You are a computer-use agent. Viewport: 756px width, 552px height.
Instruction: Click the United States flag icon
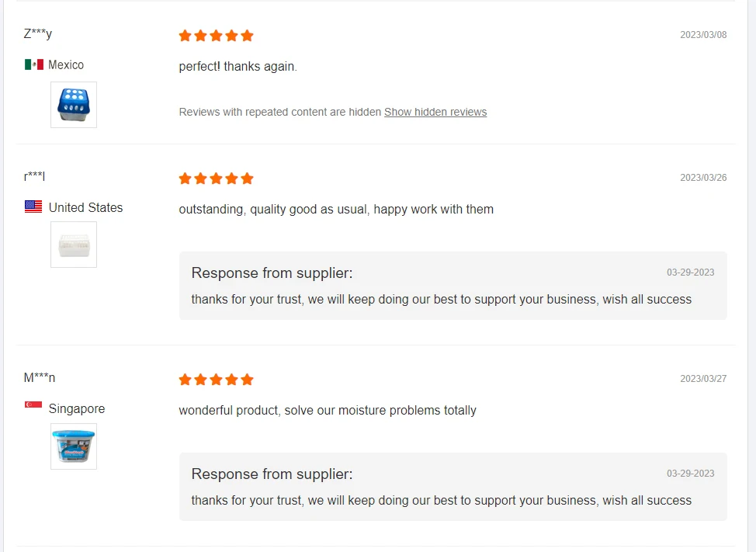(x=33, y=207)
